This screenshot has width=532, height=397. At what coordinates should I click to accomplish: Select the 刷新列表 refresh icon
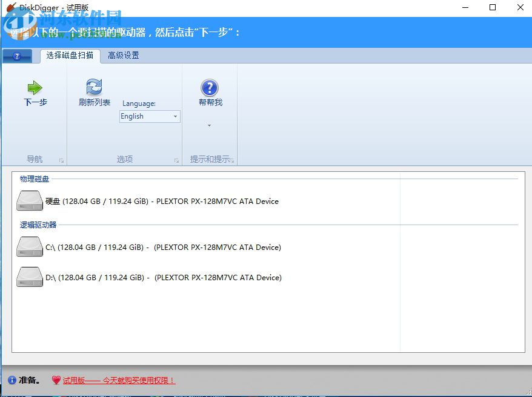93,86
